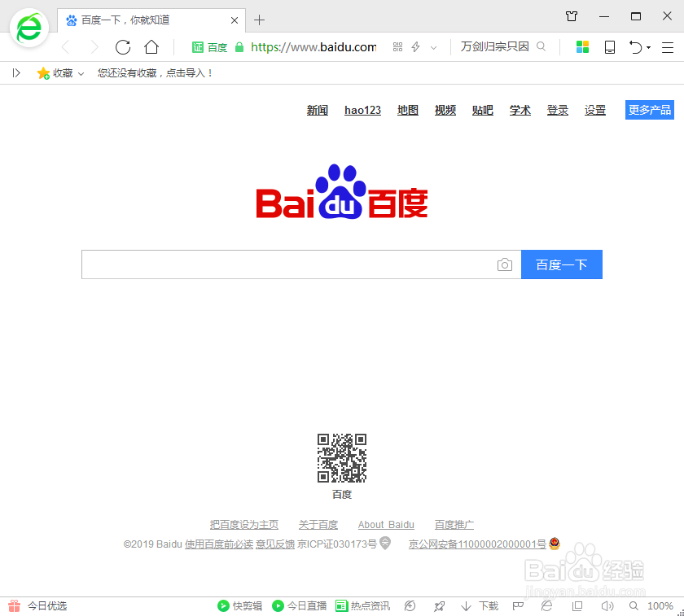The width and height of the screenshot is (684, 616).
Task: Open the hamburger main menu
Action: (x=669, y=46)
